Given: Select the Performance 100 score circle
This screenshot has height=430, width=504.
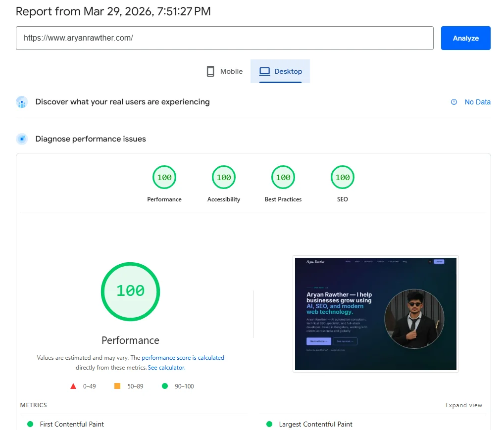Looking at the screenshot, I should pyautogui.click(x=164, y=177).
